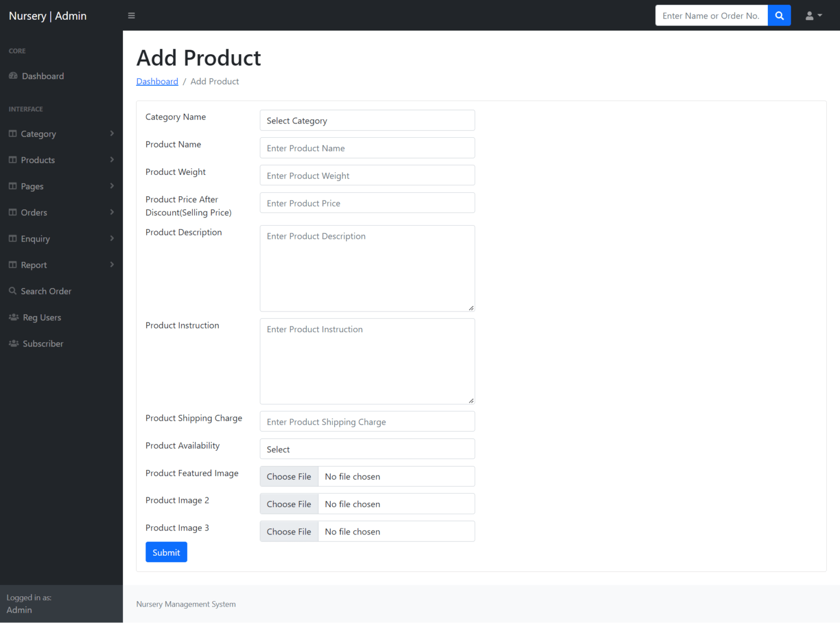Choose File for Product Image 3
The width and height of the screenshot is (840, 623).
[289, 532]
